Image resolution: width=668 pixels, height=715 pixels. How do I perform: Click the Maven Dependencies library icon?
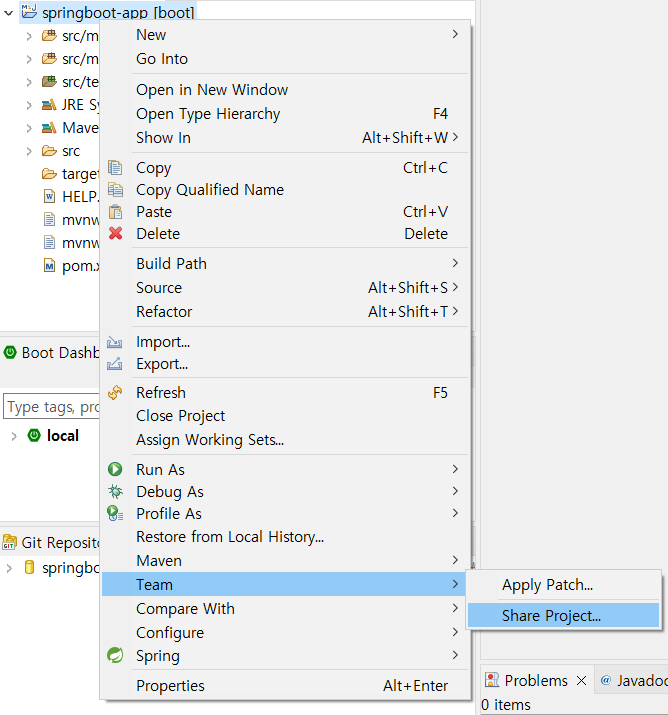click(49, 128)
